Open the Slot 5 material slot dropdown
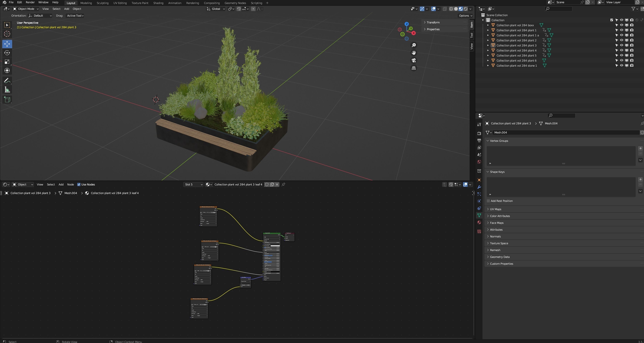The image size is (644, 343). point(193,185)
